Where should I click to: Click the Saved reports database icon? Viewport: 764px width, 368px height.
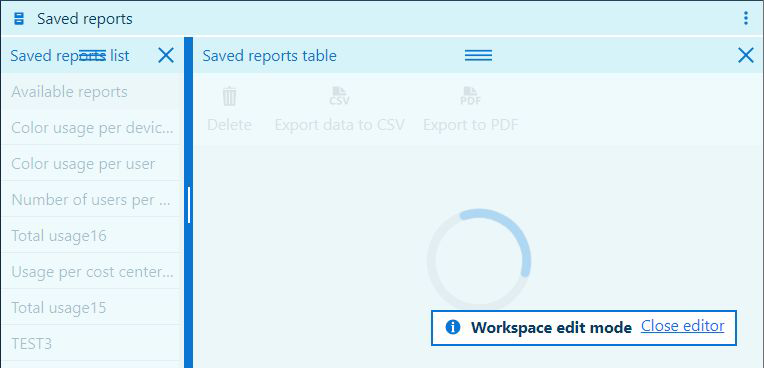click(19, 19)
